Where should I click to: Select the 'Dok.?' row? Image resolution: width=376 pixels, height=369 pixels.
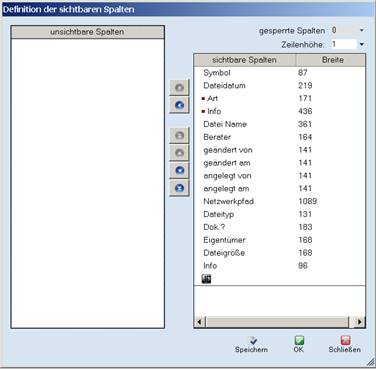[x=279, y=227]
